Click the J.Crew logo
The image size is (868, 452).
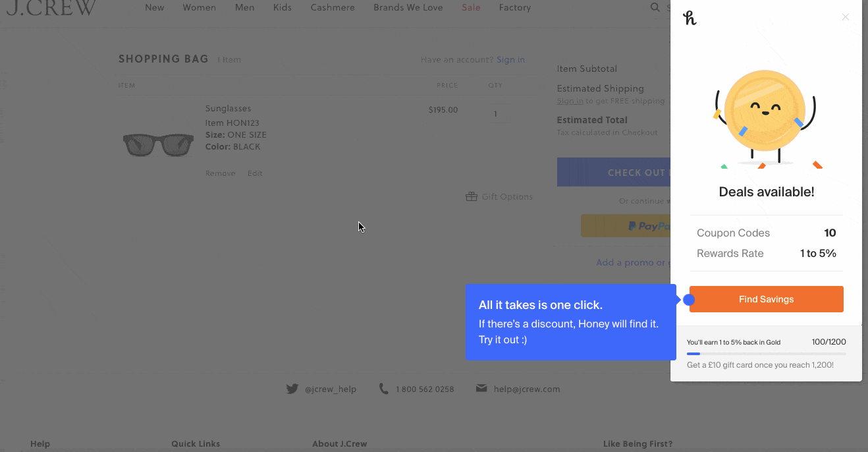click(51, 8)
